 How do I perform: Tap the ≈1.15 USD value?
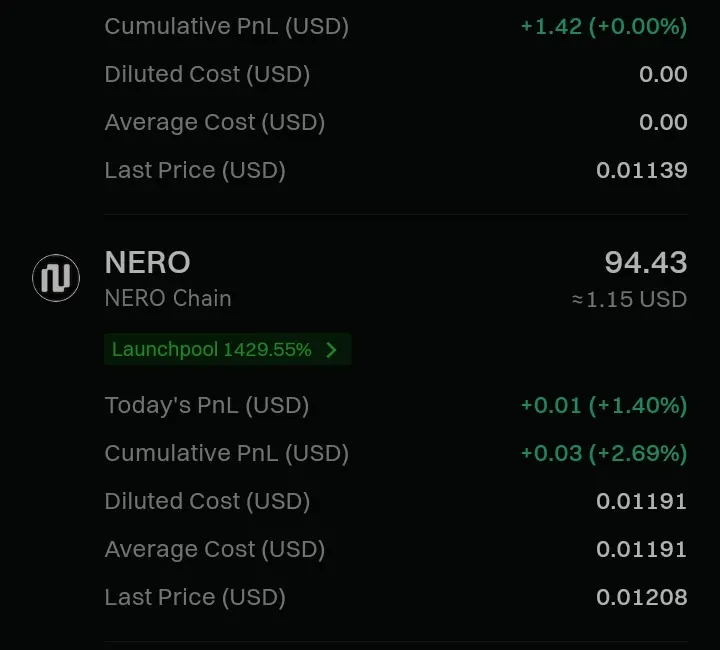pos(630,299)
